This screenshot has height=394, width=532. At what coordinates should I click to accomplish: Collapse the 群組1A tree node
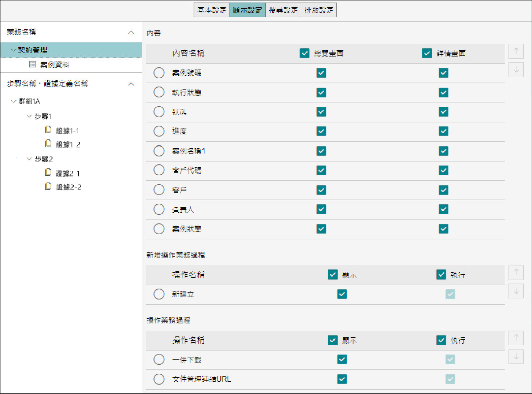14,101
